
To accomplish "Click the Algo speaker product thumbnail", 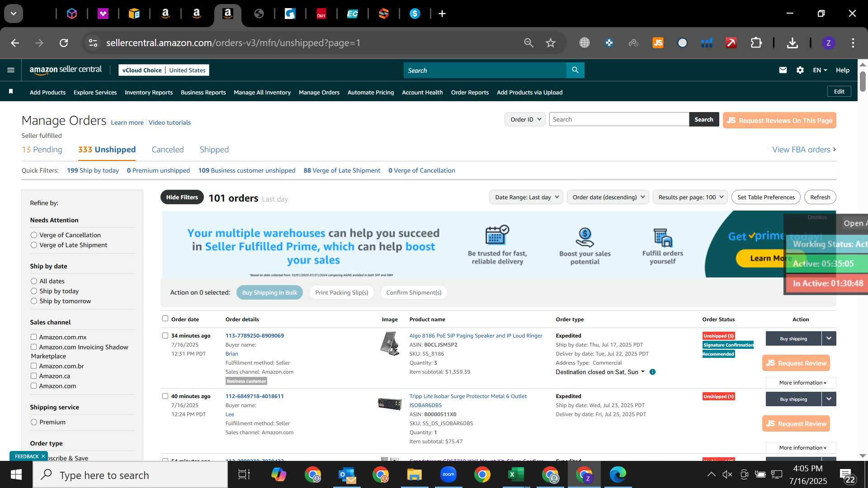I will click(x=390, y=343).
